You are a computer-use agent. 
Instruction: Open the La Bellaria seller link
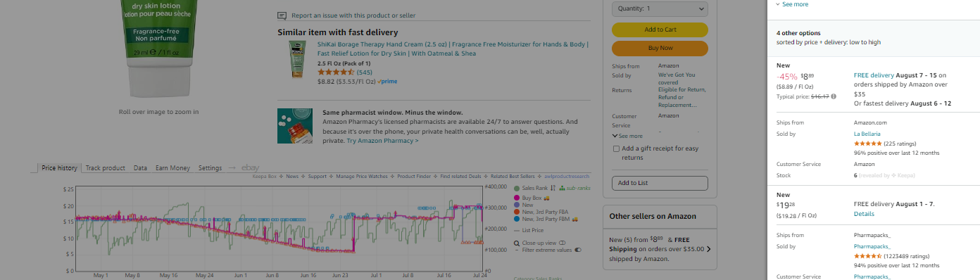[x=867, y=134]
